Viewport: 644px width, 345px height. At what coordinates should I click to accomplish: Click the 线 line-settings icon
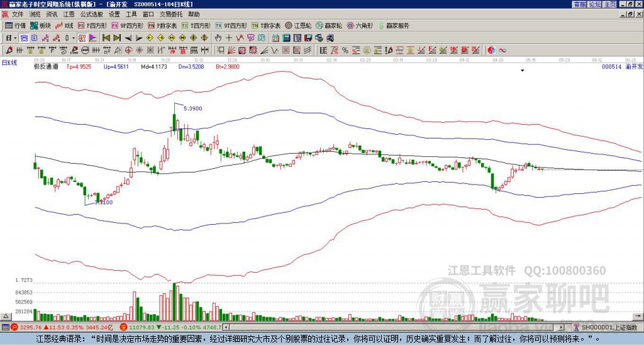(x=262, y=38)
